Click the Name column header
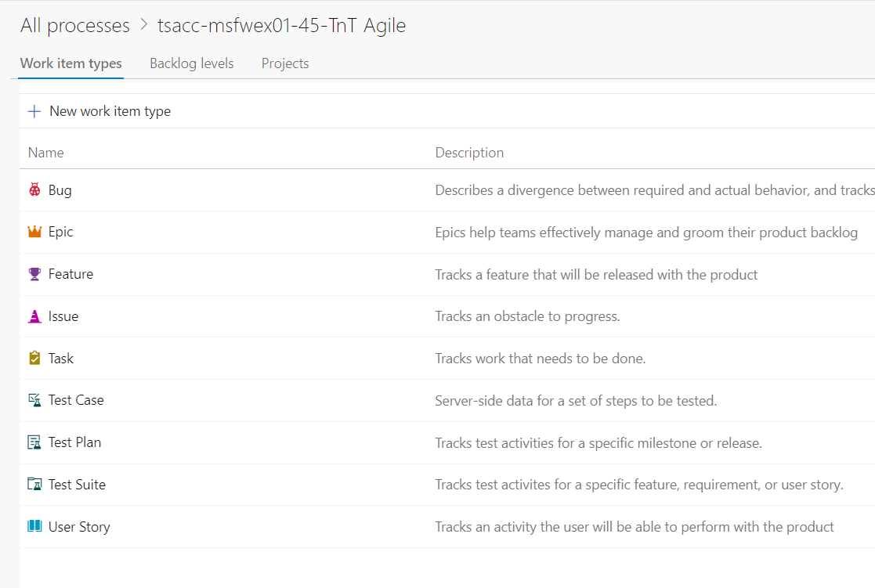 [45, 153]
